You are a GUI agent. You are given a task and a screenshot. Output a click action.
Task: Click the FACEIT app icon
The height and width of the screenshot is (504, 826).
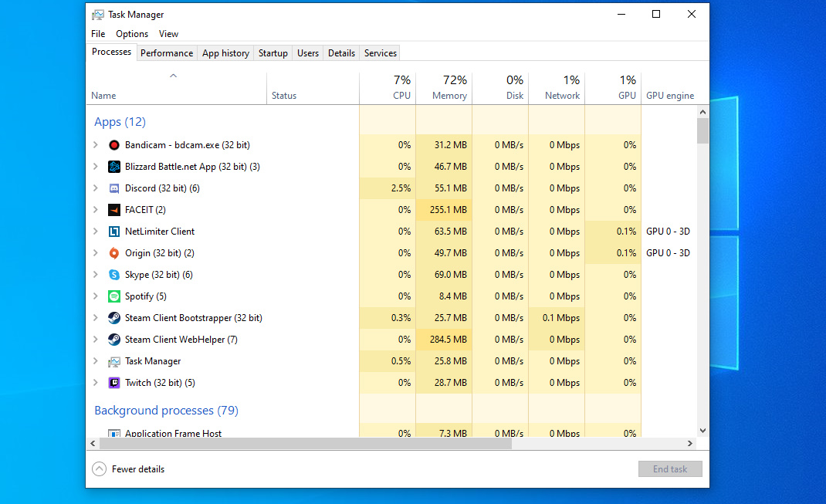point(113,210)
